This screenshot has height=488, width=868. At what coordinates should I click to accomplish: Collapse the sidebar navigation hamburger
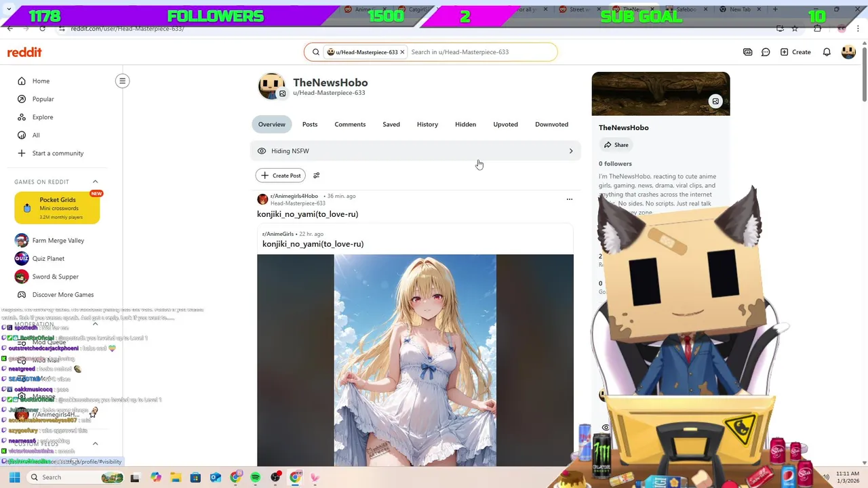pos(123,81)
